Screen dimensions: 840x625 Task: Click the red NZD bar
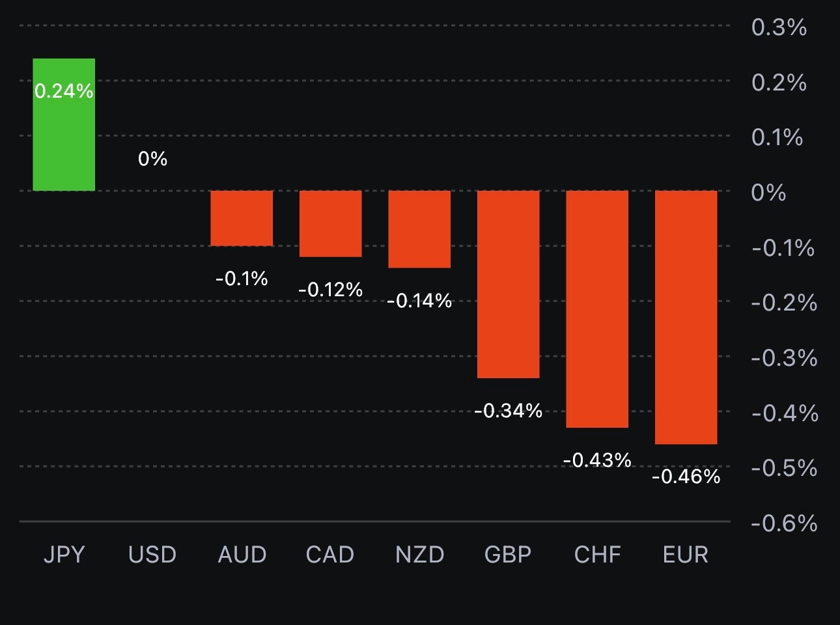tap(419, 229)
